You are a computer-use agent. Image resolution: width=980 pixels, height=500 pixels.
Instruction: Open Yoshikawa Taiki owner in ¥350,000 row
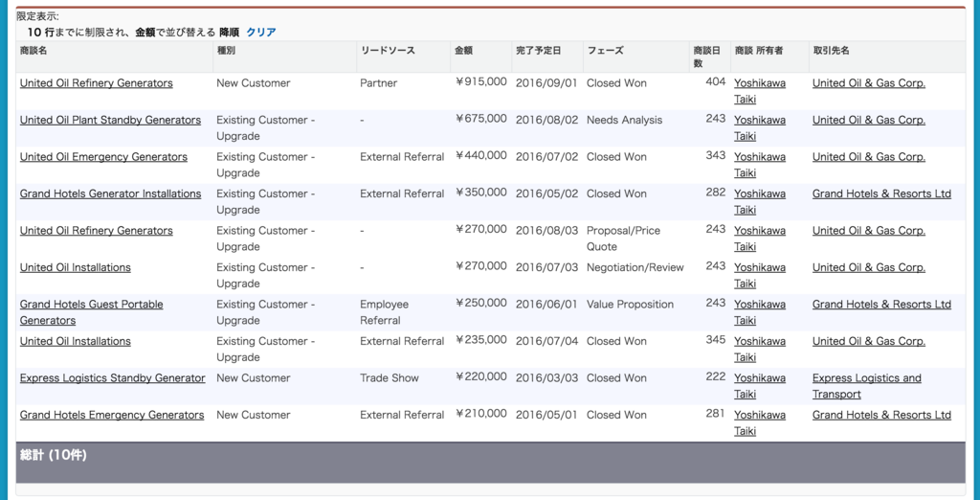[x=760, y=202]
